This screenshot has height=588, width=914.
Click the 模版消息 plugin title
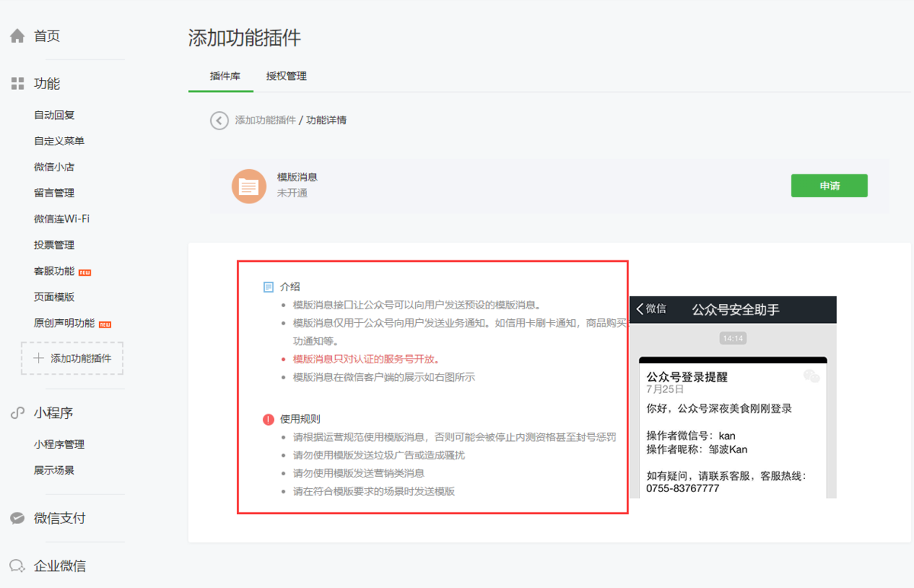(297, 177)
